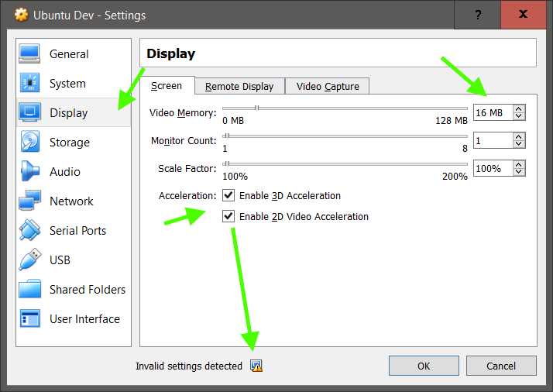Viewport: 553px width, 392px height.
Task: Select the Display settings category
Action: [x=74, y=112]
